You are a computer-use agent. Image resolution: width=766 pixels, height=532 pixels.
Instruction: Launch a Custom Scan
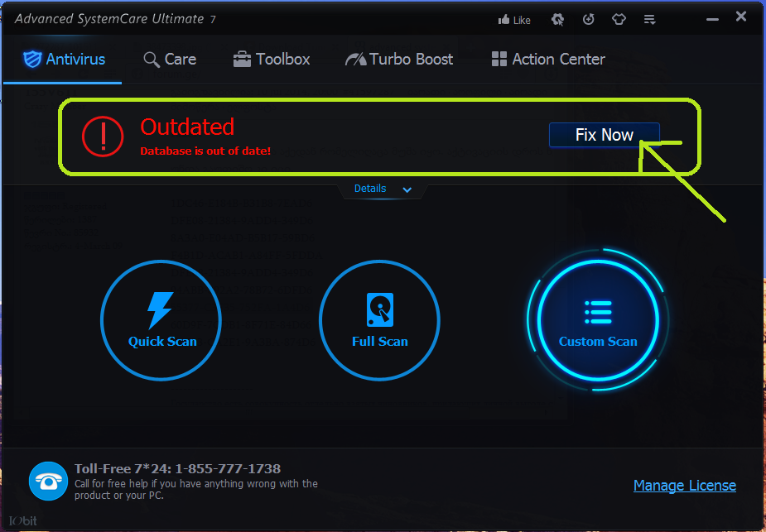pos(598,320)
